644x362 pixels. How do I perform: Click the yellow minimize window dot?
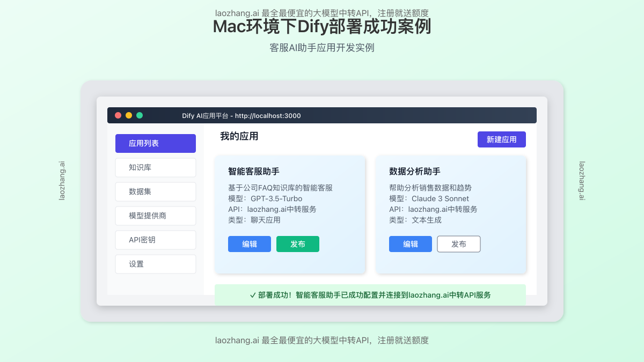pos(129,115)
